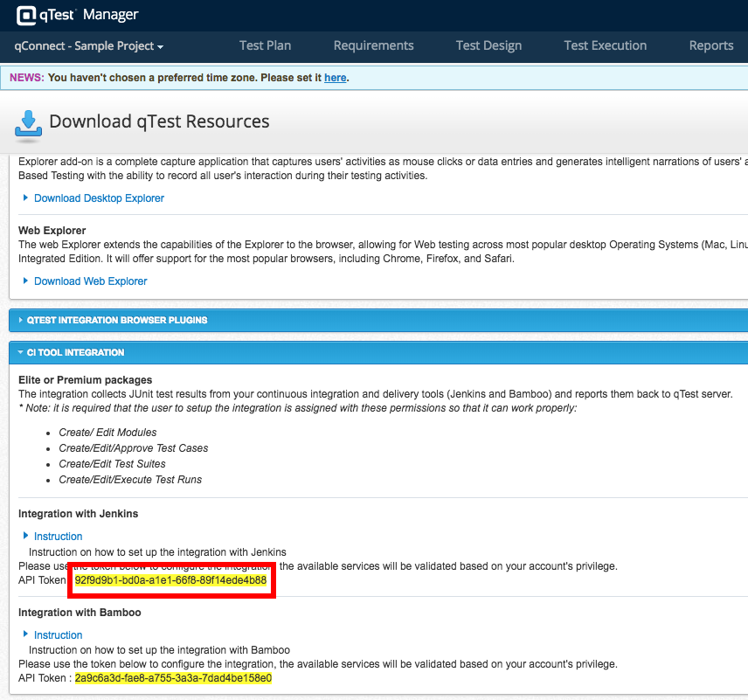Expand the Jenkins Instruction link
The height and width of the screenshot is (700, 748).
59,537
